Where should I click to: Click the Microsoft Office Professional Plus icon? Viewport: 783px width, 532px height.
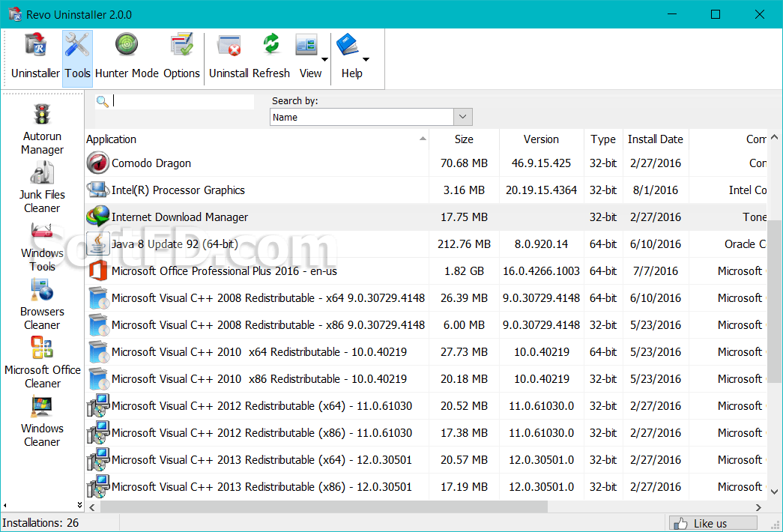(98, 270)
